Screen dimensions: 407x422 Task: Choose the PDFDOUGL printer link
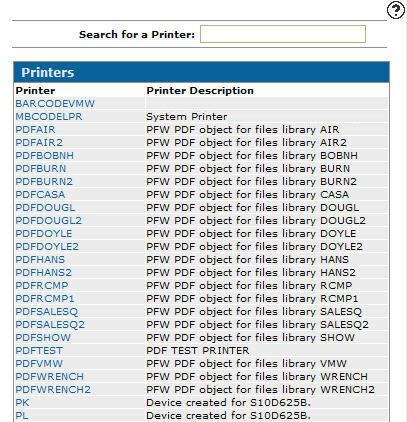[x=45, y=208]
